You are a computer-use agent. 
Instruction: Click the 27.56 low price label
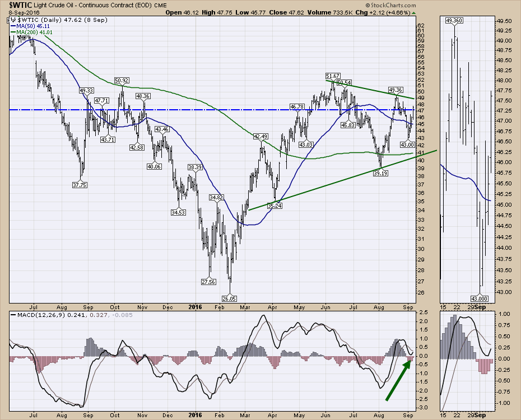(x=208, y=282)
